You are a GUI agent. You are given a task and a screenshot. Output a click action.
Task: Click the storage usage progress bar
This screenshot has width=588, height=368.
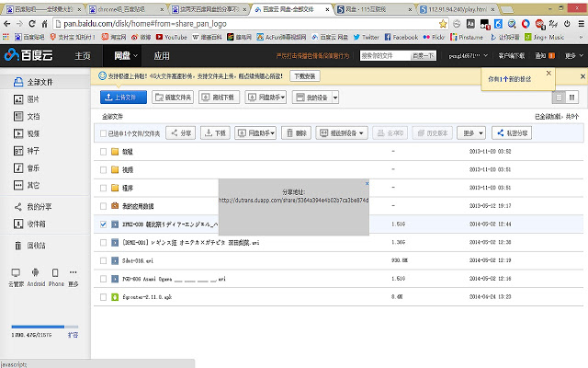45,327
